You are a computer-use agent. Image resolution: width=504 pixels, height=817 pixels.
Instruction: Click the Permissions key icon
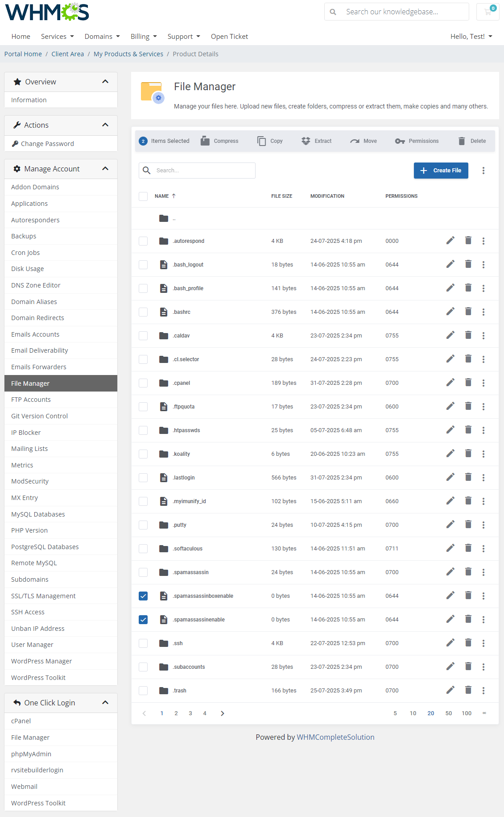tap(400, 141)
